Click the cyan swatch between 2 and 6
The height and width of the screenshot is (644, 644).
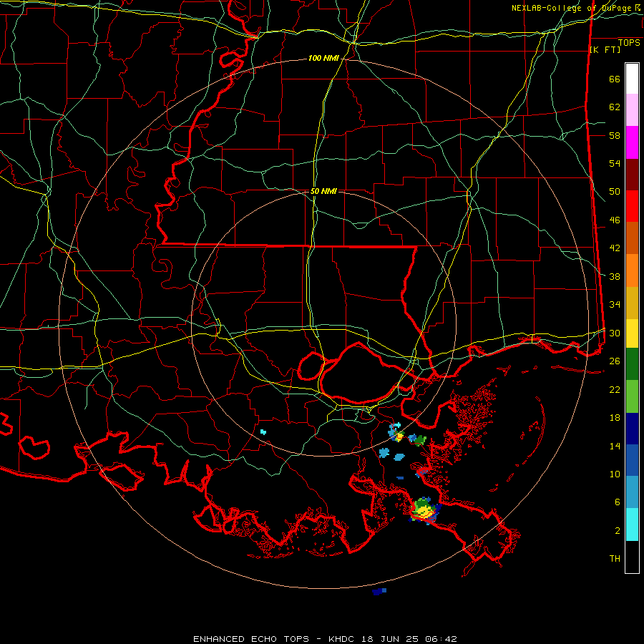tap(632, 525)
